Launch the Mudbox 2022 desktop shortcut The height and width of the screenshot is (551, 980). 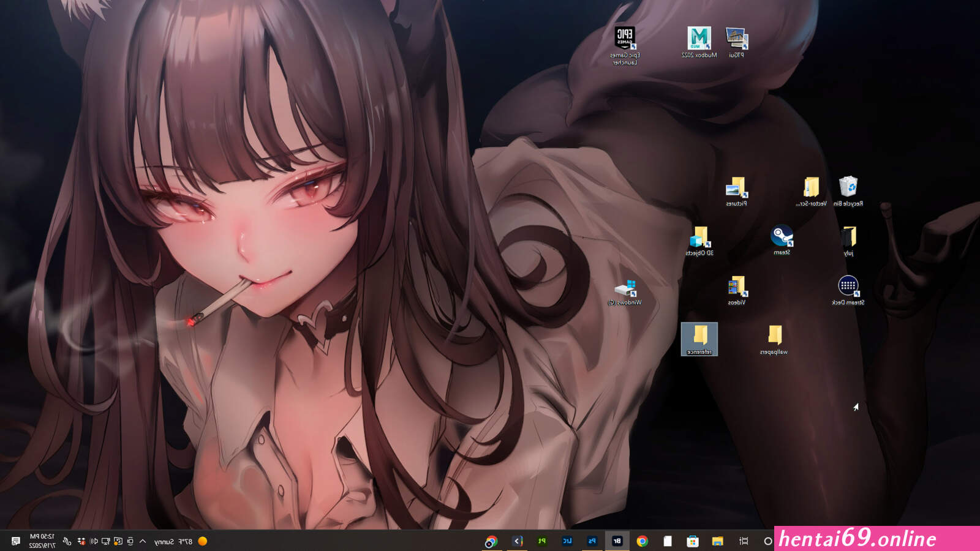coord(699,42)
